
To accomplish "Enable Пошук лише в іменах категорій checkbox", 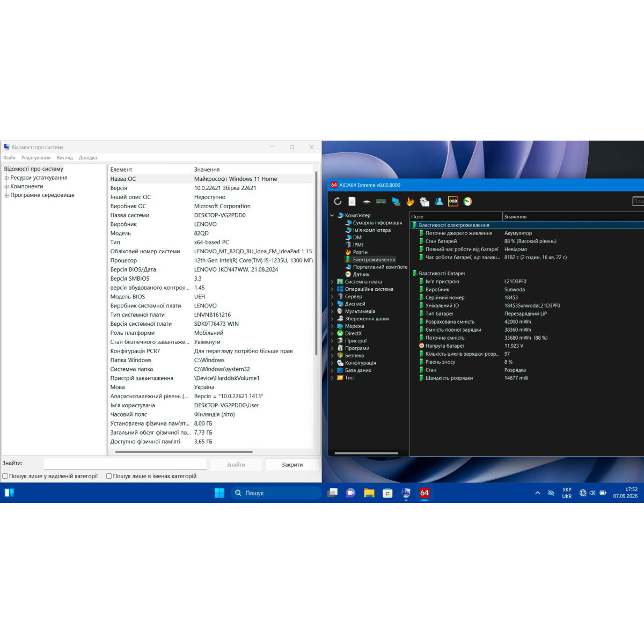I will coord(109,476).
